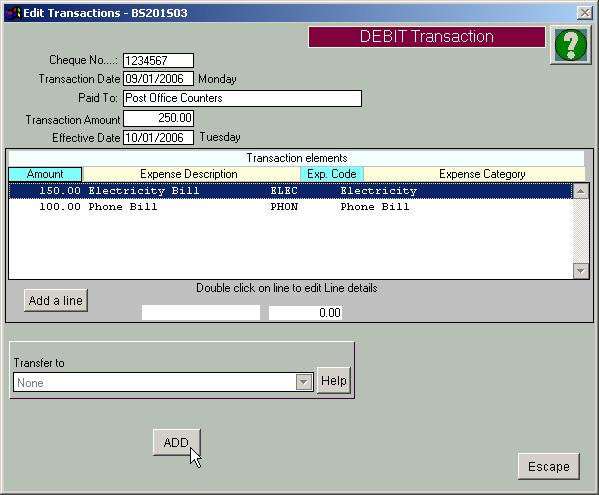Click the Escape button
The height and width of the screenshot is (495, 599).
click(x=549, y=466)
